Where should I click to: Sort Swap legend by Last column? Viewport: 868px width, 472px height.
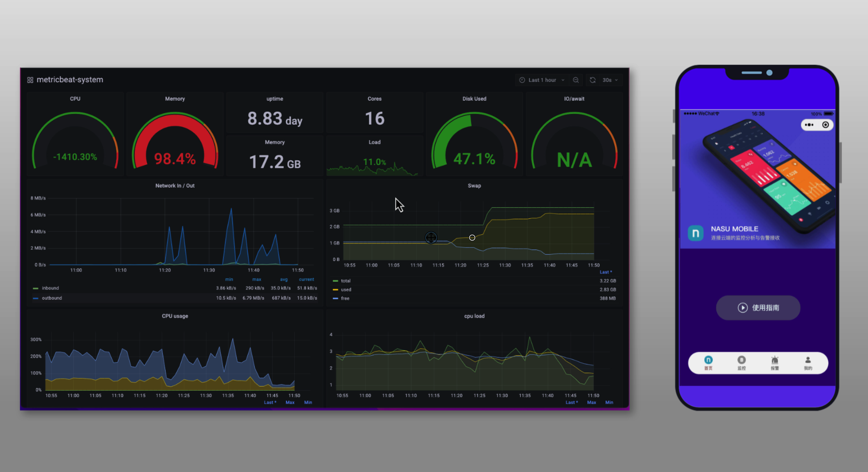point(606,272)
